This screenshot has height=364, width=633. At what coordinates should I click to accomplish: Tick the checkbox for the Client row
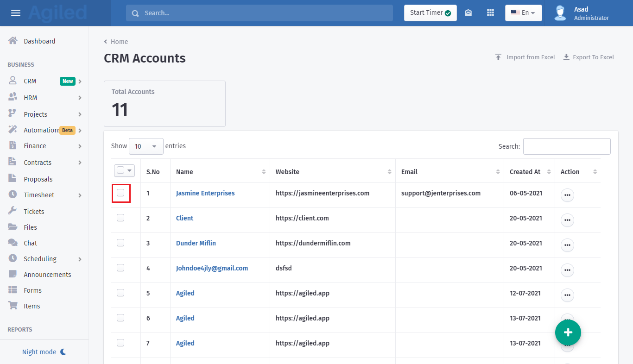(120, 218)
